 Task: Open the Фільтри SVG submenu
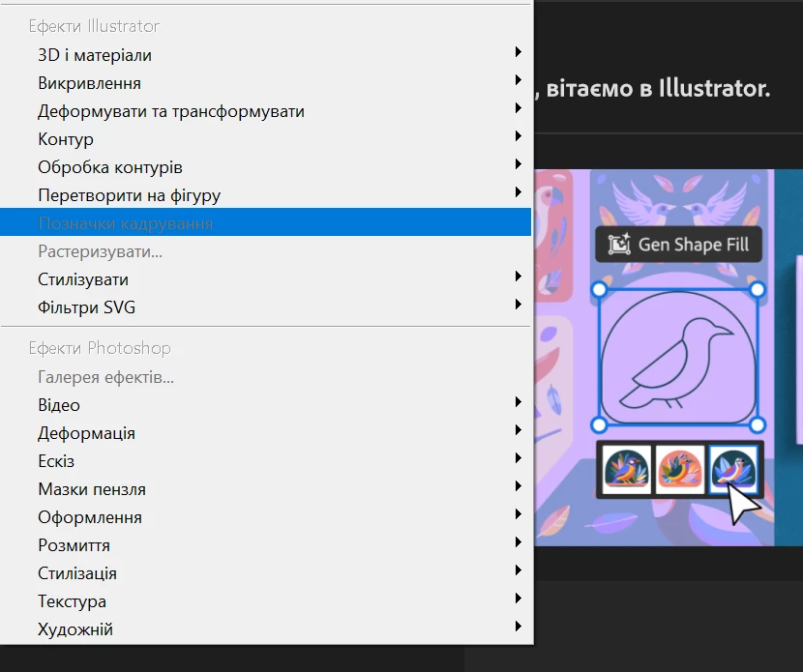point(266,307)
